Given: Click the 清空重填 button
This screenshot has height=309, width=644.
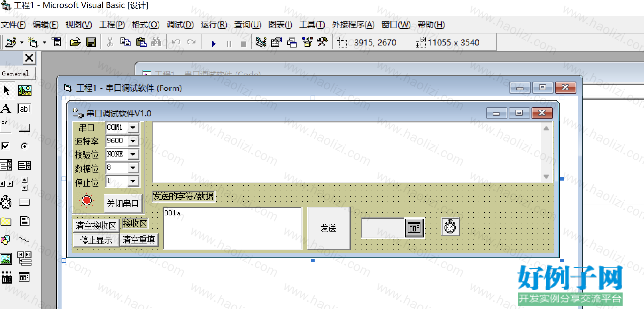Looking at the screenshot, I should (139, 240).
